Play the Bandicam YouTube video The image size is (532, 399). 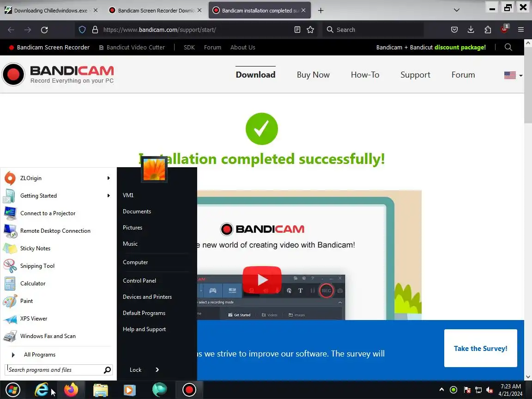coord(262,279)
